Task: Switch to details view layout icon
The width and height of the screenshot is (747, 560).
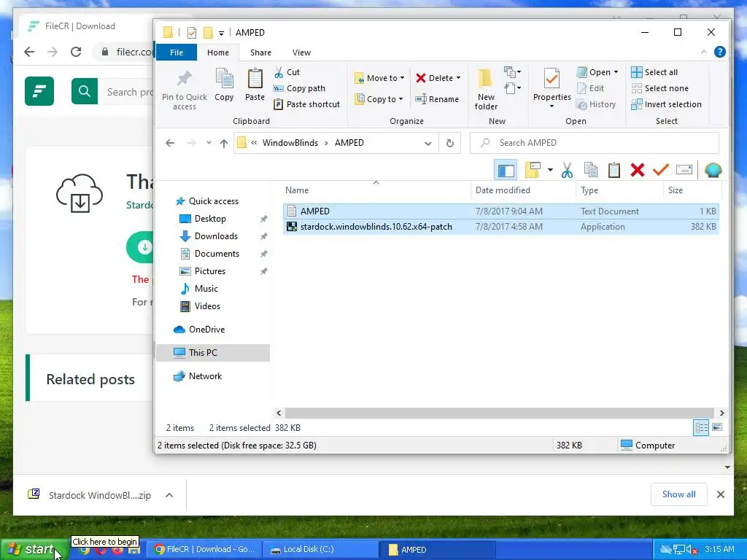Action: 701,427
